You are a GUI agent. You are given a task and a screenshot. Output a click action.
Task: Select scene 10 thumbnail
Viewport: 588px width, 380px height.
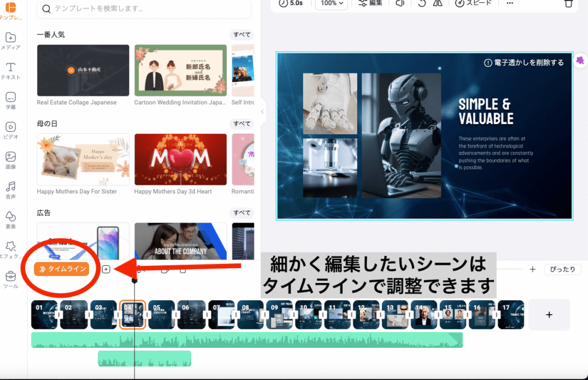coord(308,315)
